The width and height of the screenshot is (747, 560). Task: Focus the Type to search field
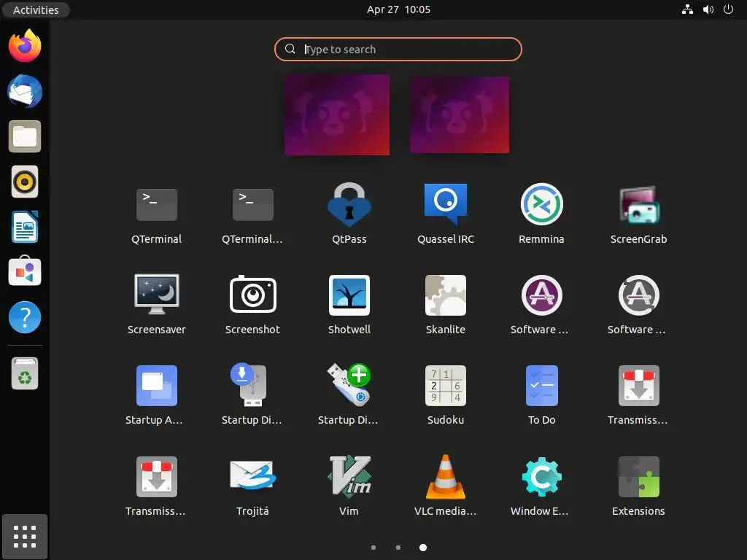pos(398,49)
